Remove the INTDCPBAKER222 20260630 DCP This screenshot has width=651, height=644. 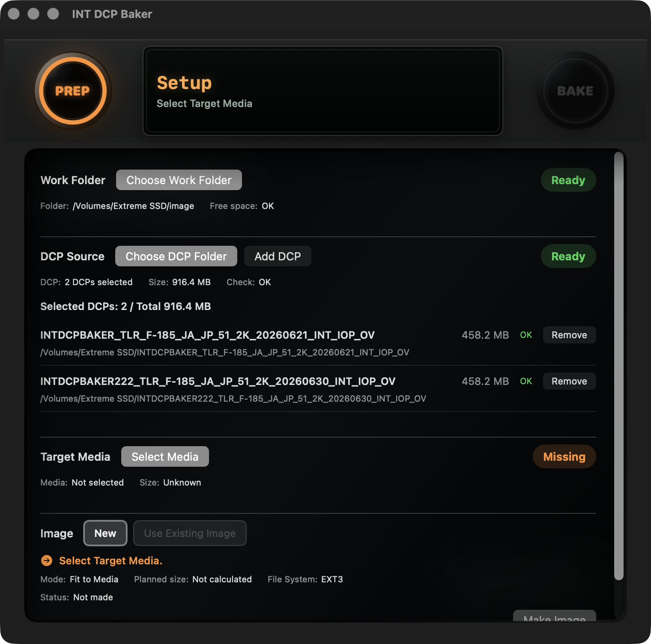pyautogui.click(x=569, y=381)
